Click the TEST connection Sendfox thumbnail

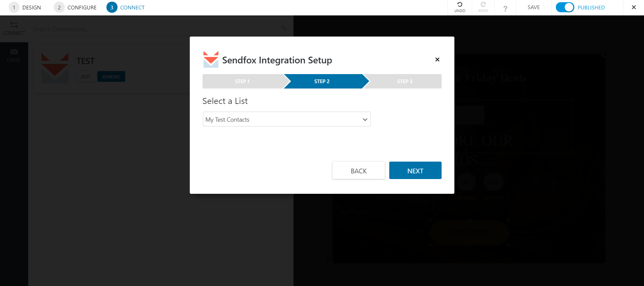[55, 68]
